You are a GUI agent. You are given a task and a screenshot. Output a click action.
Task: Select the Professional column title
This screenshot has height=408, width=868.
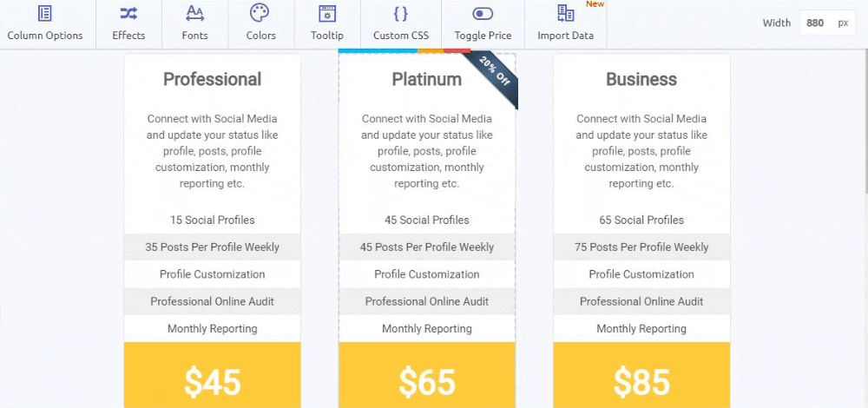point(212,79)
